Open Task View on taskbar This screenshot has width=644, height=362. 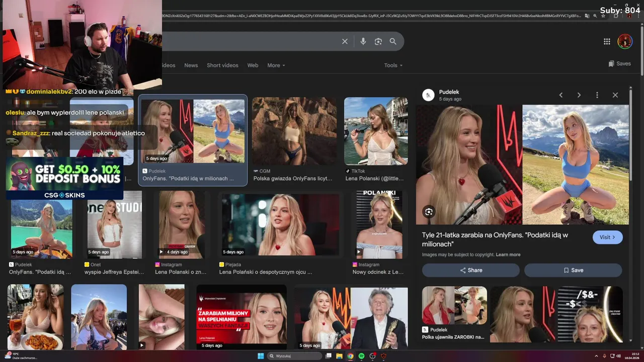coord(329,356)
